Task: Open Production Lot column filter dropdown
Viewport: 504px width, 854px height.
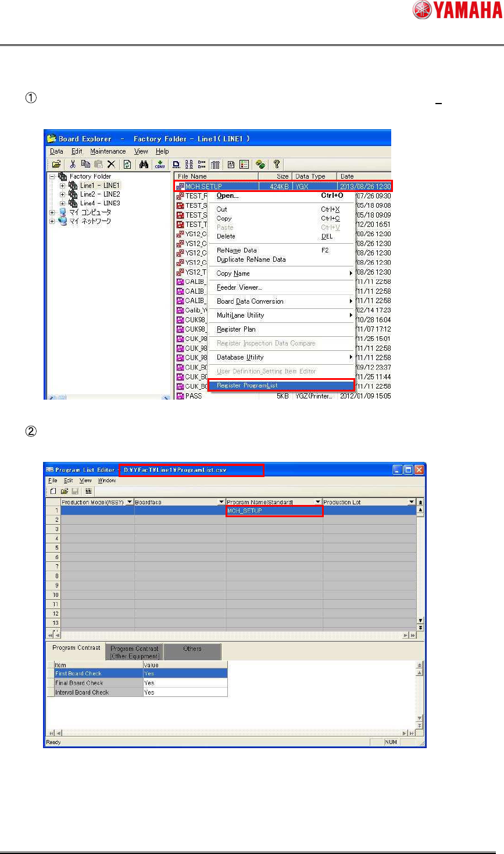Action: pyautogui.click(x=412, y=502)
